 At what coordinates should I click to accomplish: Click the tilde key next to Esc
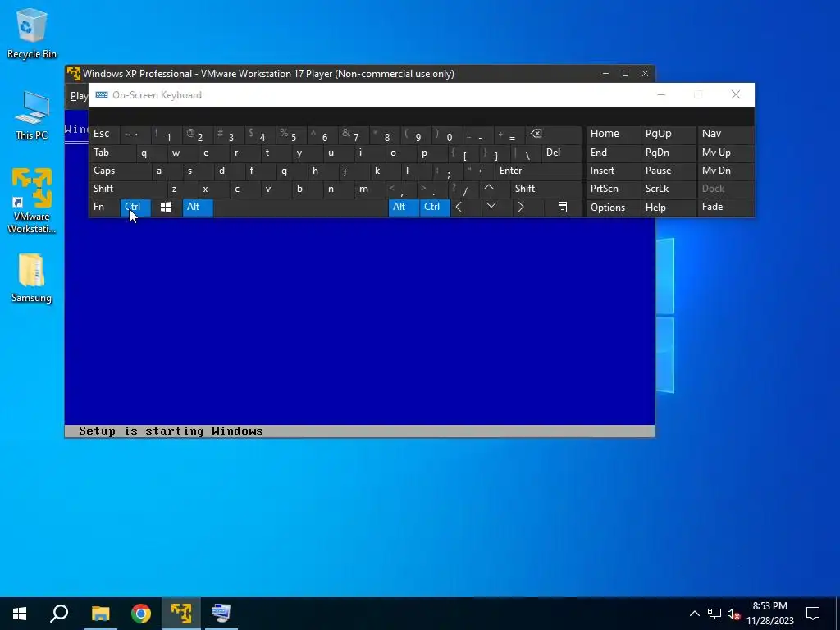[135, 134]
